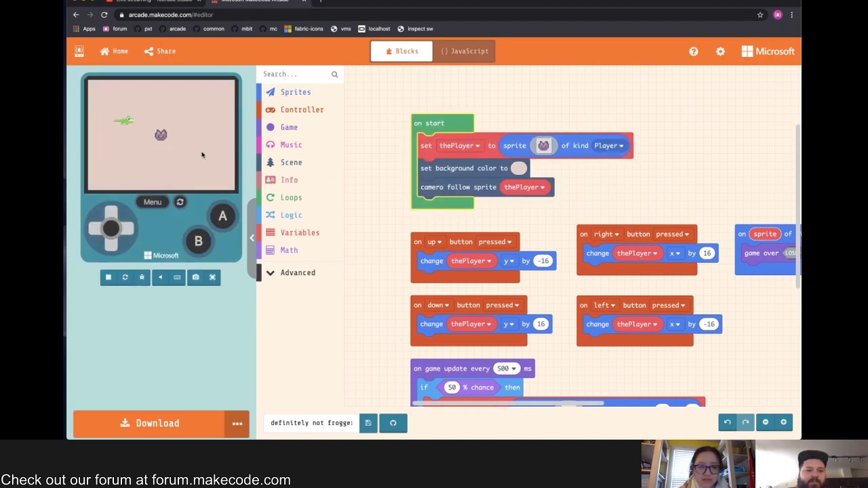Screen dimensions: 868x488
Task: Edit the -16 value in up button block
Action: tap(543, 261)
